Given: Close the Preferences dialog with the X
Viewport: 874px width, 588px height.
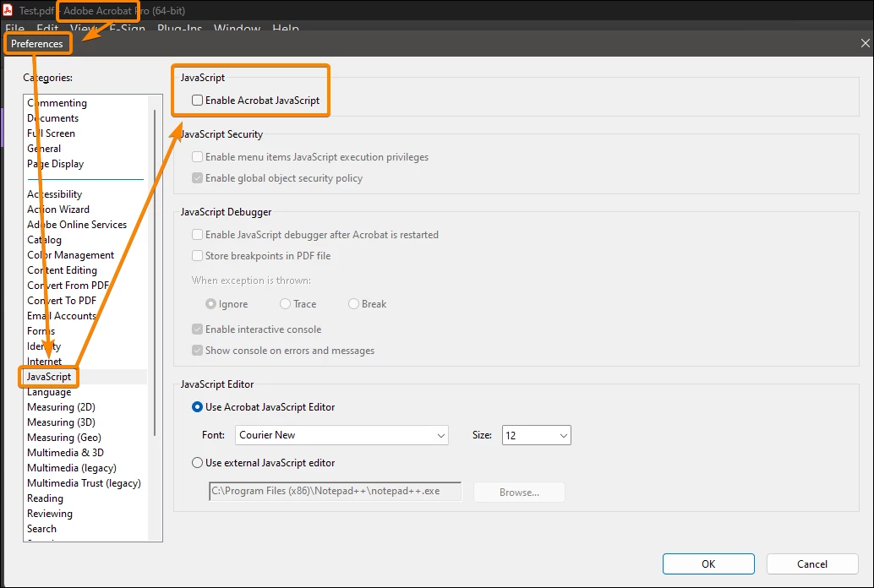Looking at the screenshot, I should tap(865, 43).
